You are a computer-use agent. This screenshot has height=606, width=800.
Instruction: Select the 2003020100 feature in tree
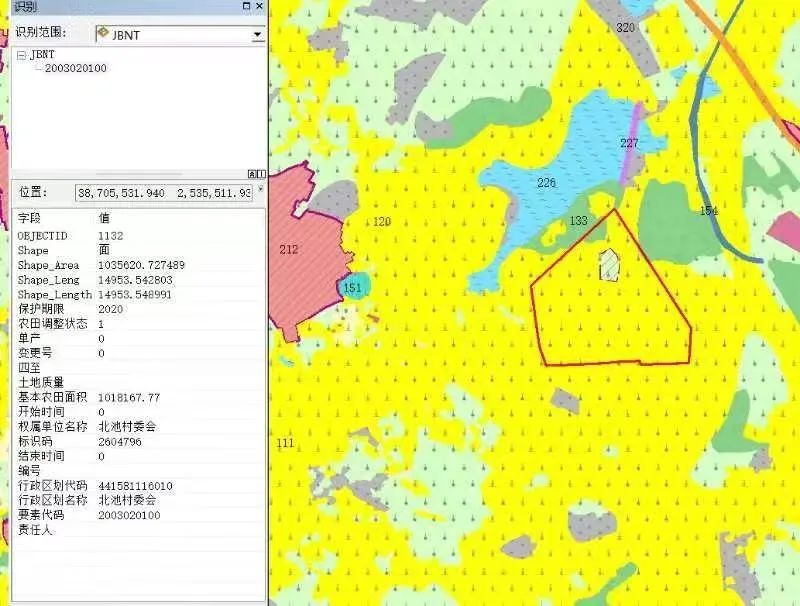[x=75, y=68]
